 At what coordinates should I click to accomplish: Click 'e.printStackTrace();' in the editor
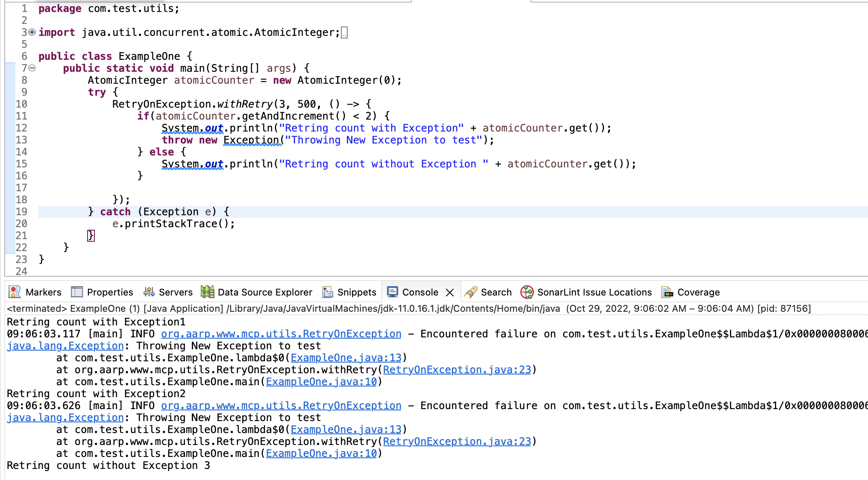[x=173, y=224]
